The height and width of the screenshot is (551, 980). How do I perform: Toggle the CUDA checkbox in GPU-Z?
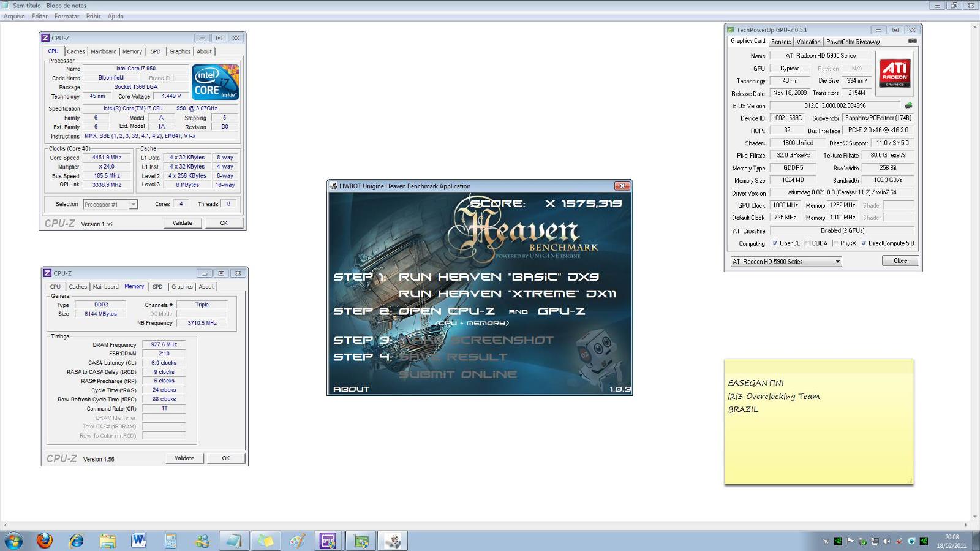coord(807,243)
